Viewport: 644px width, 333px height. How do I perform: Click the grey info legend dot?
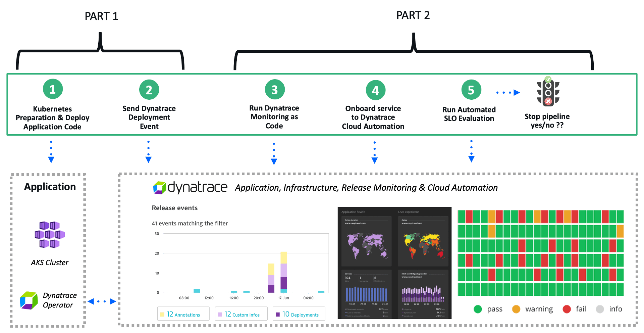pyautogui.click(x=600, y=309)
